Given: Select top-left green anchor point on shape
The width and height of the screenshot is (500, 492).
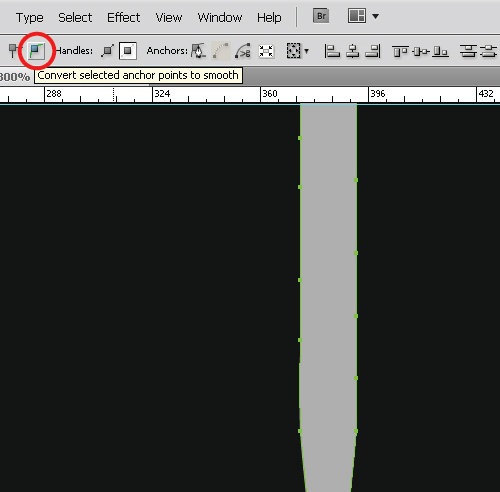Looking at the screenshot, I should (300, 138).
